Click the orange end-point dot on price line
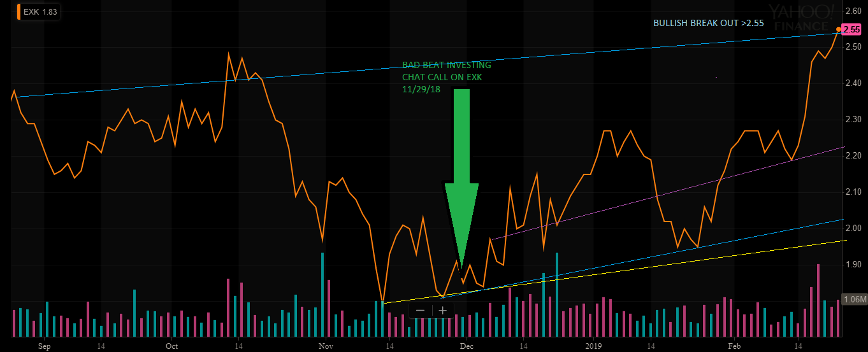The image size is (868, 352). coord(838,29)
